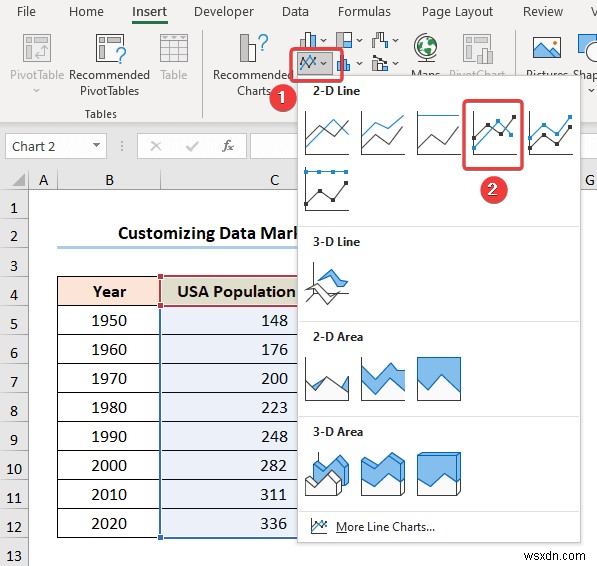This screenshot has height=566, width=597.
Task: Click the Customizing Data Markers title cell
Action: click(x=177, y=234)
